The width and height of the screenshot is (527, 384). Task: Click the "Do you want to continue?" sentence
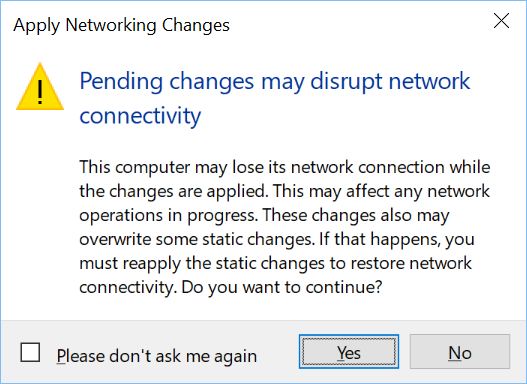282,287
